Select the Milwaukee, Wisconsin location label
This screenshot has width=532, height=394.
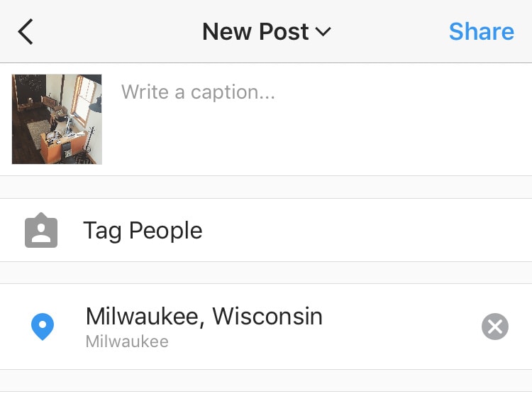pos(204,316)
